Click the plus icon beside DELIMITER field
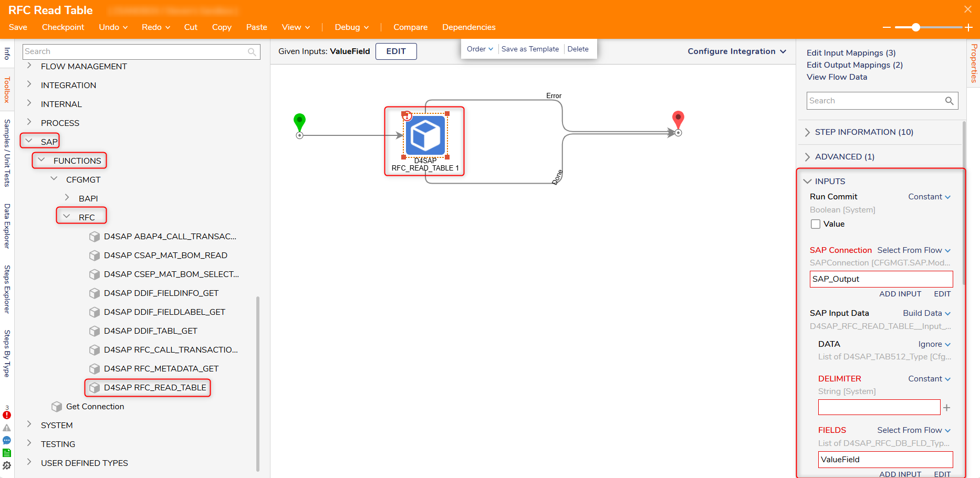This screenshot has height=478, width=980. [946, 408]
